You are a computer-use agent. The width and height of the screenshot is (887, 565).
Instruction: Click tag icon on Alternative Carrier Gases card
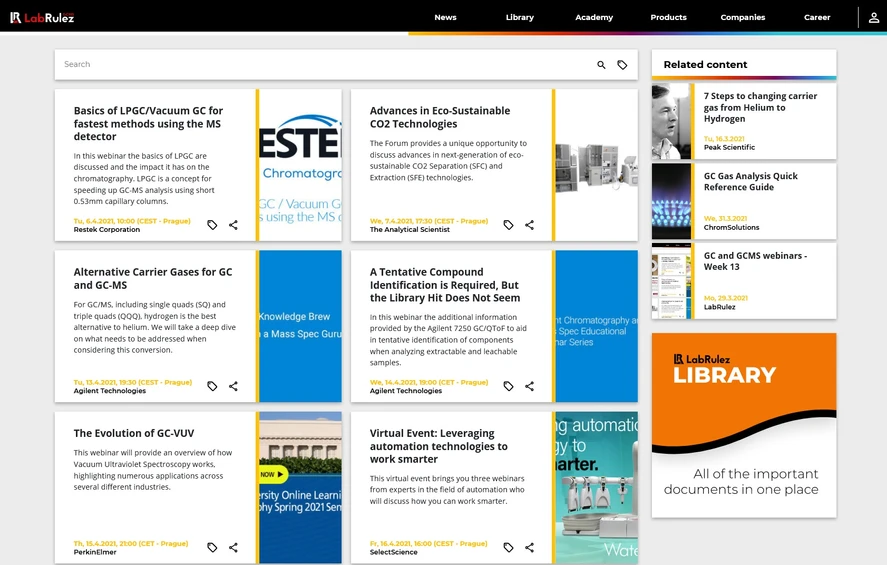(x=212, y=386)
